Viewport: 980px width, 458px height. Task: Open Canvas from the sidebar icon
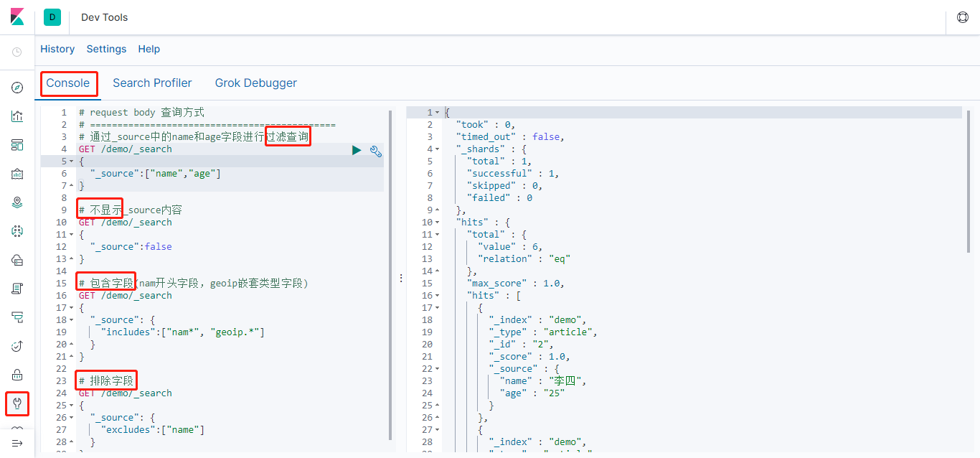17,174
